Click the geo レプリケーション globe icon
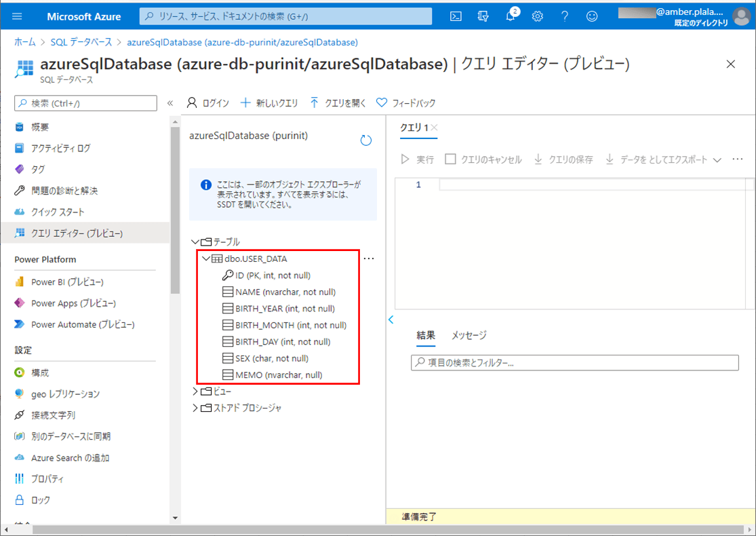 coord(19,394)
